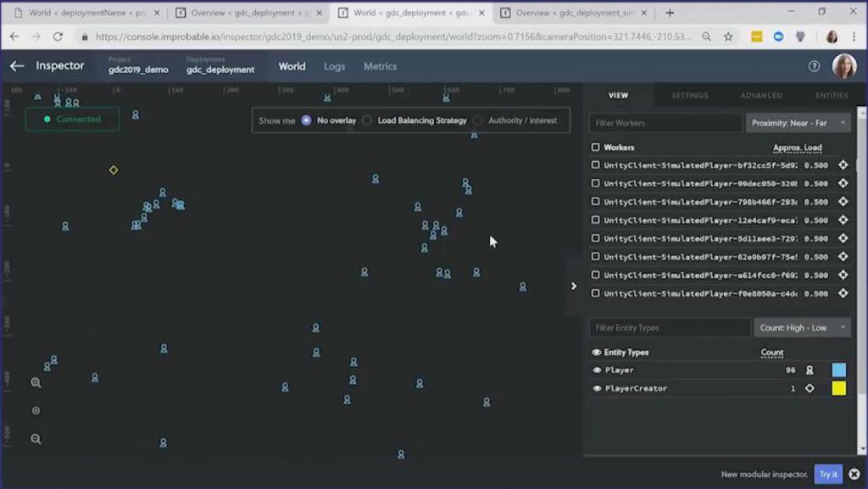Viewport: 868px width, 489px height.
Task: Recenter the world view with the target icon
Action: (36, 411)
